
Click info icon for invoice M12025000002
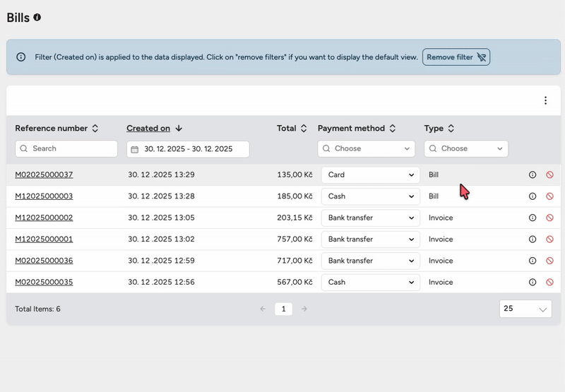[x=533, y=218]
